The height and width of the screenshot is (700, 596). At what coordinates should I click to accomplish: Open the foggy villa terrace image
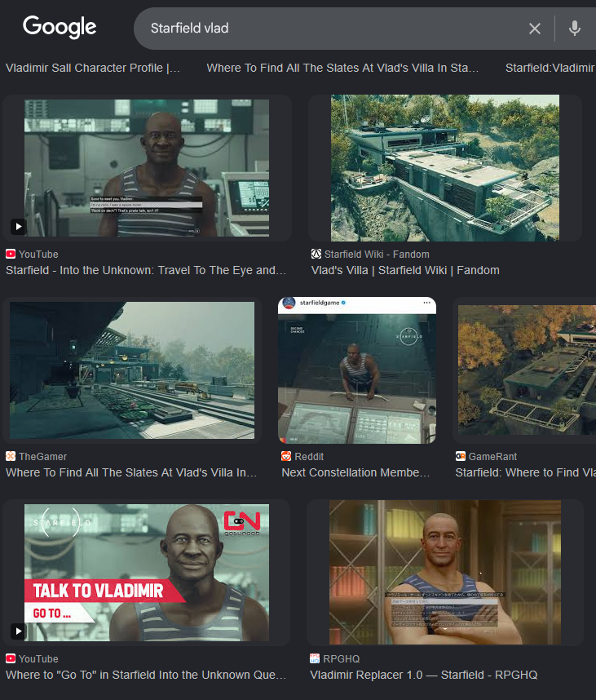[132, 370]
